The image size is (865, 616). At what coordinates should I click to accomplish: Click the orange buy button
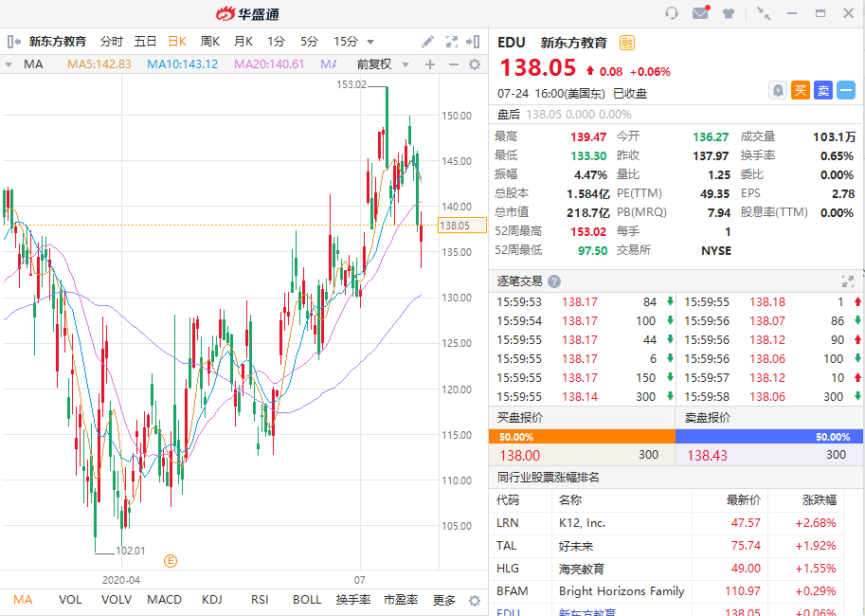click(801, 90)
